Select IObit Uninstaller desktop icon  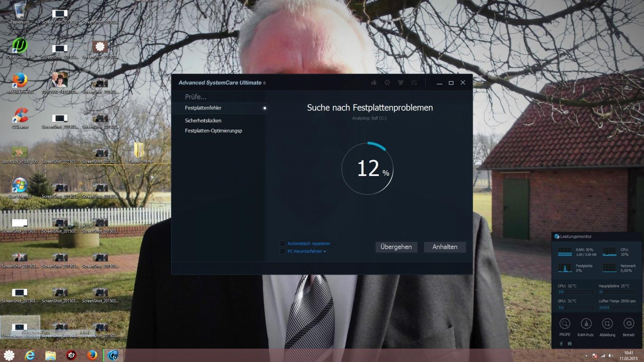pos(20,48)
